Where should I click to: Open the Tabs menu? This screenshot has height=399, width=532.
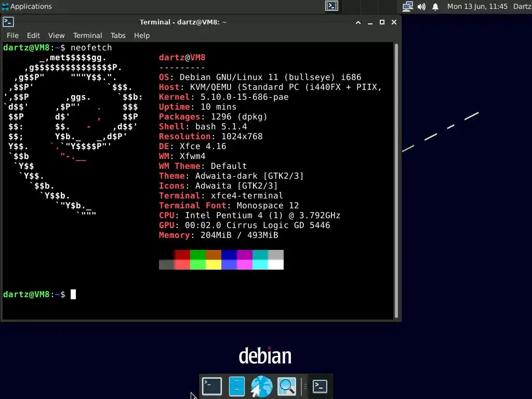(118, 36)
